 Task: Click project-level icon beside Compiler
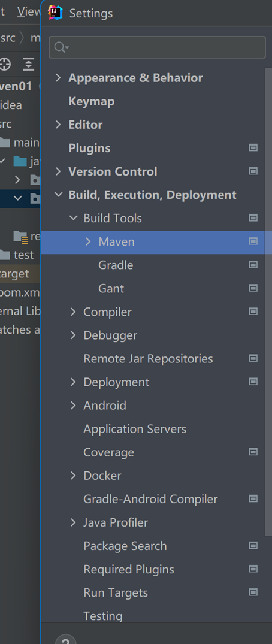coord(253,312)
